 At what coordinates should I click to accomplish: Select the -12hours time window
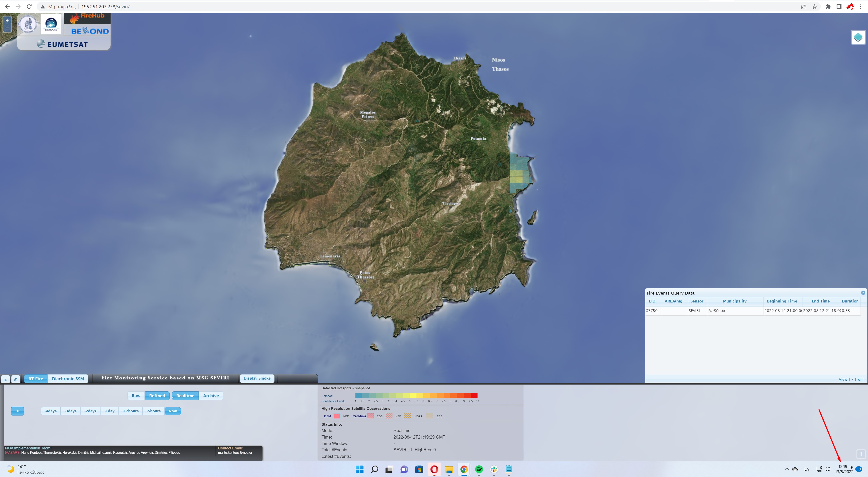[130, 411]
